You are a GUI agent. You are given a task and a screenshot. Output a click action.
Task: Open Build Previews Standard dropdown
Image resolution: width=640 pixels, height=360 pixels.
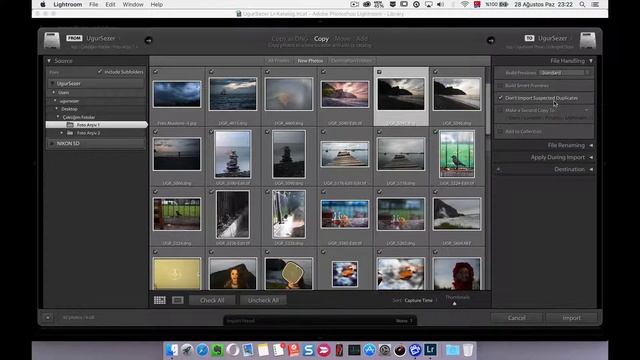[x=565, y=73]
